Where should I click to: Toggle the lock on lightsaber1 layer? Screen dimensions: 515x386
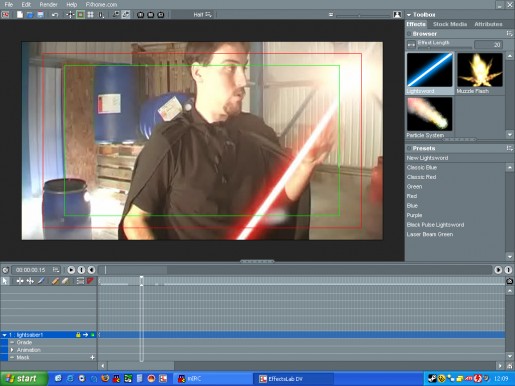click(x=78, y=335)
